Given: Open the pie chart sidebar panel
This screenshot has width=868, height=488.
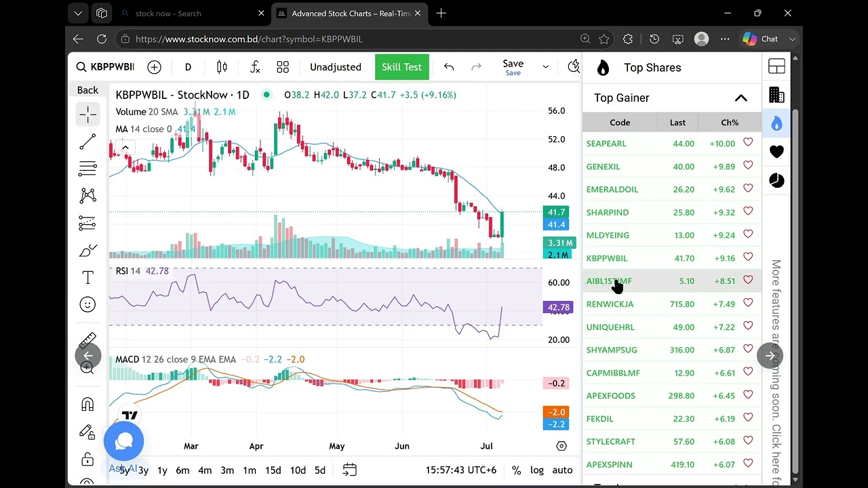Looking at the screenshot, I should point(776,180).
